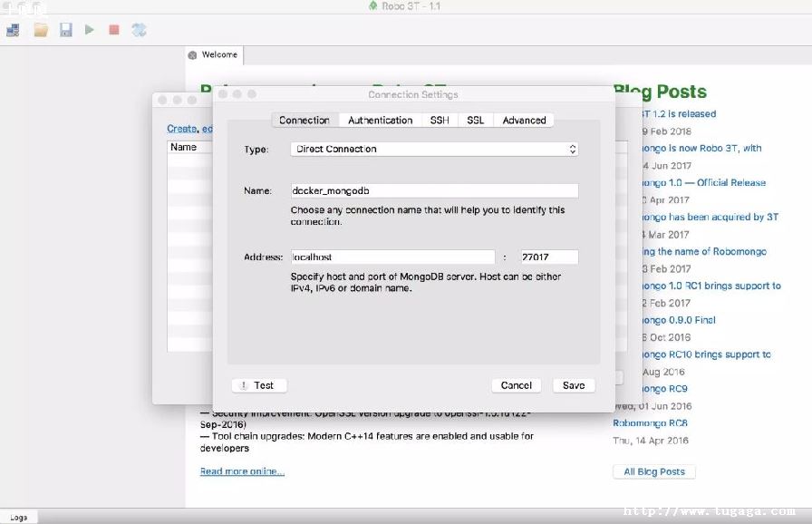Click the port field 27017
The image size is (812, 524).
[549, 257]
